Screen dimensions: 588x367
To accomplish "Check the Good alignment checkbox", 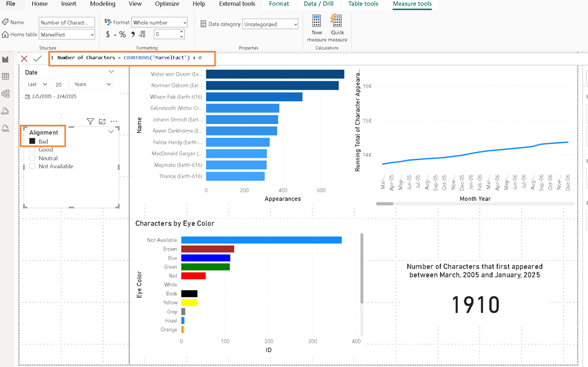I will tap(32, 150).
